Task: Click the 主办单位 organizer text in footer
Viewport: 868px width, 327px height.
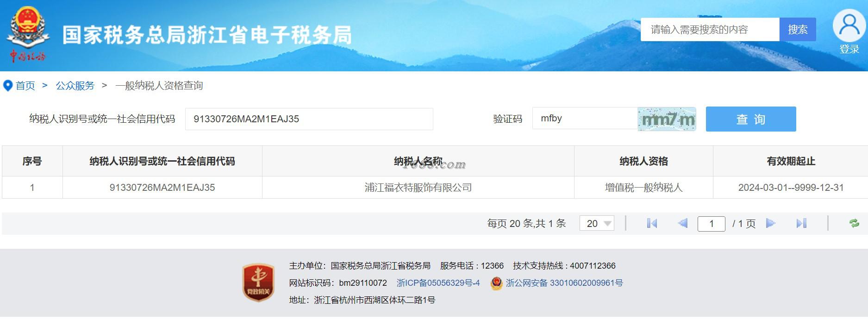Action: [x=360, y=266]
